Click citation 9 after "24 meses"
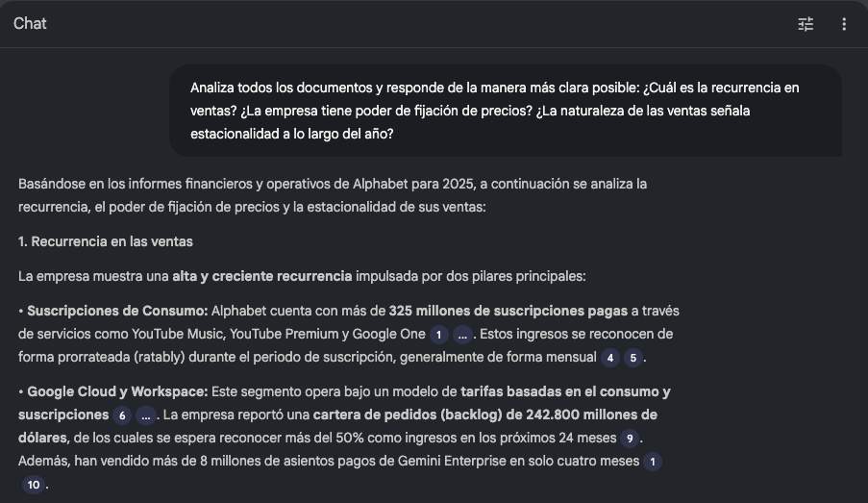This screenshot has height=503, width=868. tap(629, 439)
